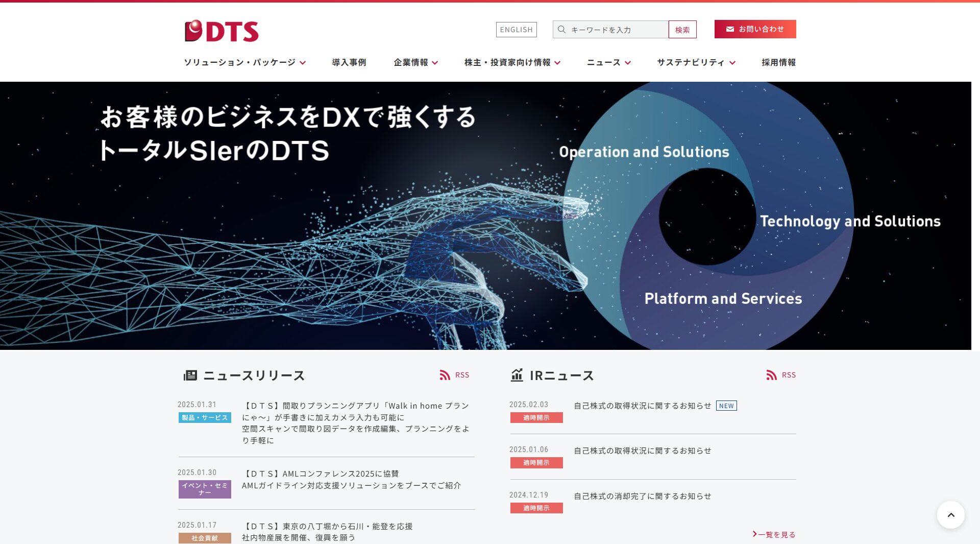Click Platform and Services on hero banner
Viewport: 980px width, 544px height.
(723, 299)
